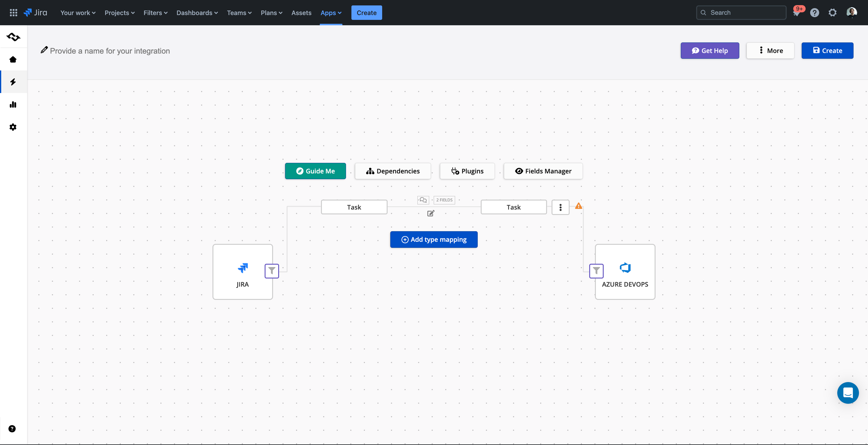The image size is (868, 445).
Task: Click the edit mapping icon between Task boxes
Action: pos(431,213)
